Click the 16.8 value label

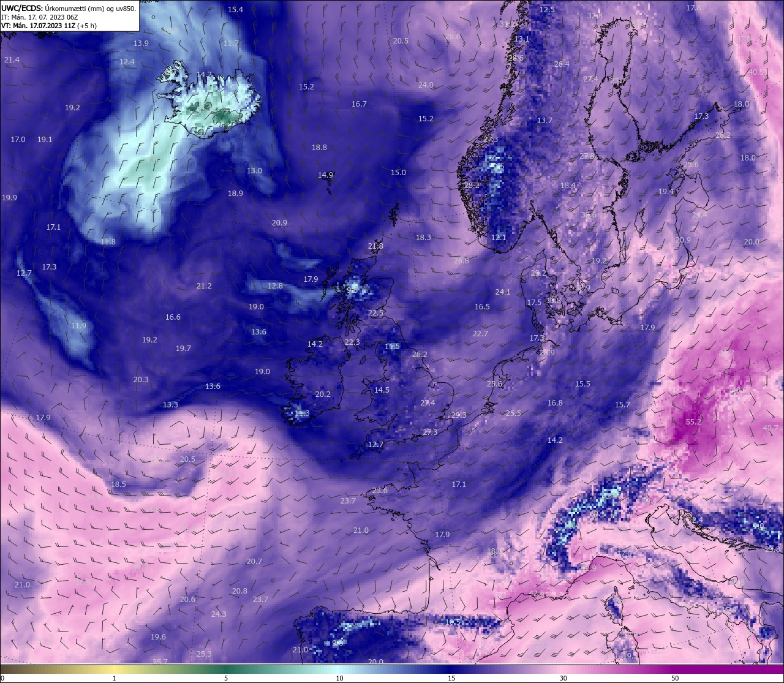pos(555,403)
